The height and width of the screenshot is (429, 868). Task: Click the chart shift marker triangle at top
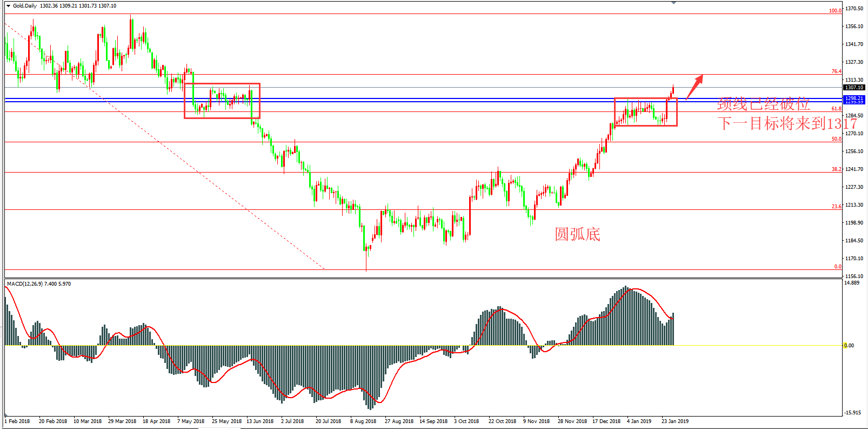(x=673, y=3)
